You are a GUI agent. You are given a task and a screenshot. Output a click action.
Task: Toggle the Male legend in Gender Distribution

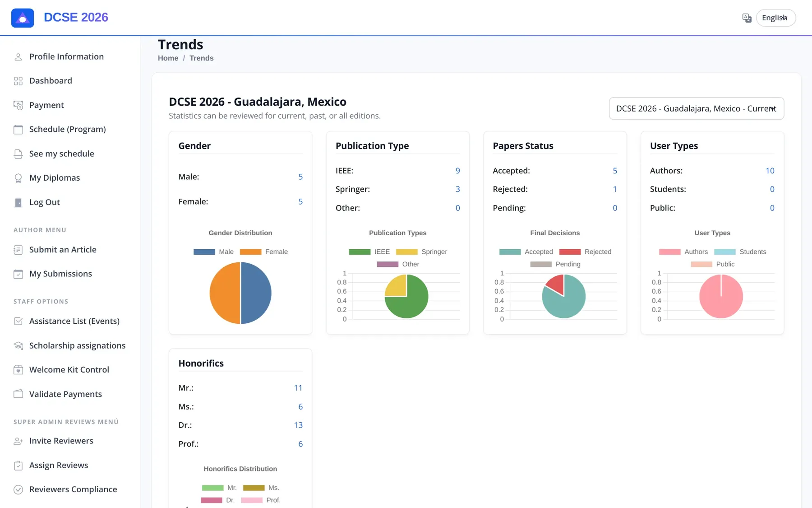point(214,252)
